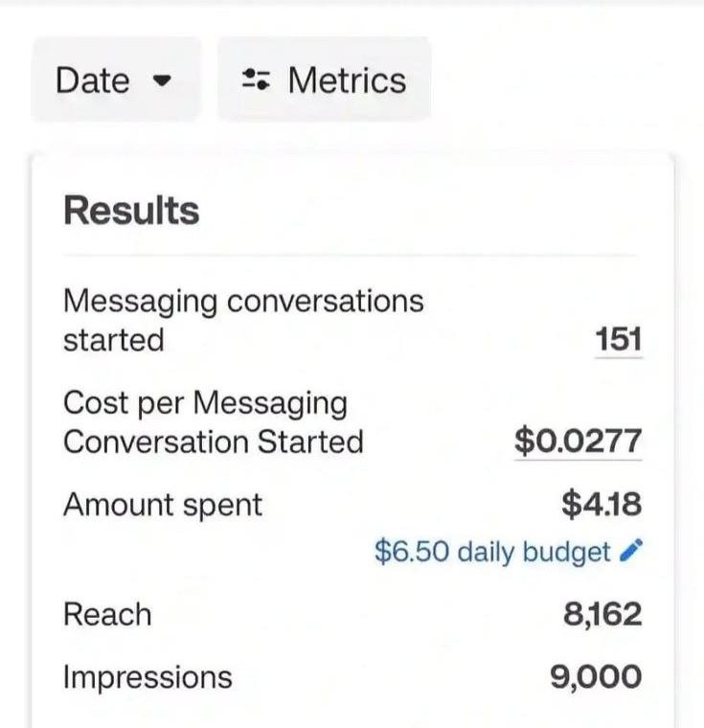Click the Metrics label text

tap(347, 80)
